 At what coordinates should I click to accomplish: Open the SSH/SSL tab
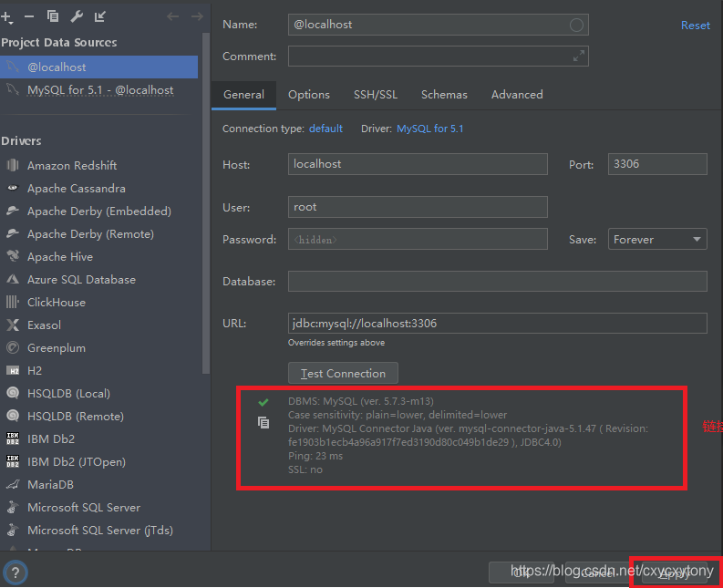(376, 95)
